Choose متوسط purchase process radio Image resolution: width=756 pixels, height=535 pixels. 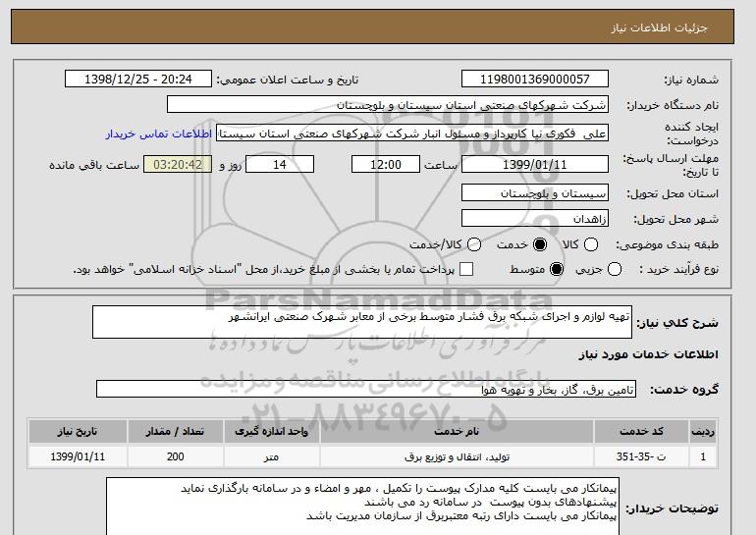(557, 269)
